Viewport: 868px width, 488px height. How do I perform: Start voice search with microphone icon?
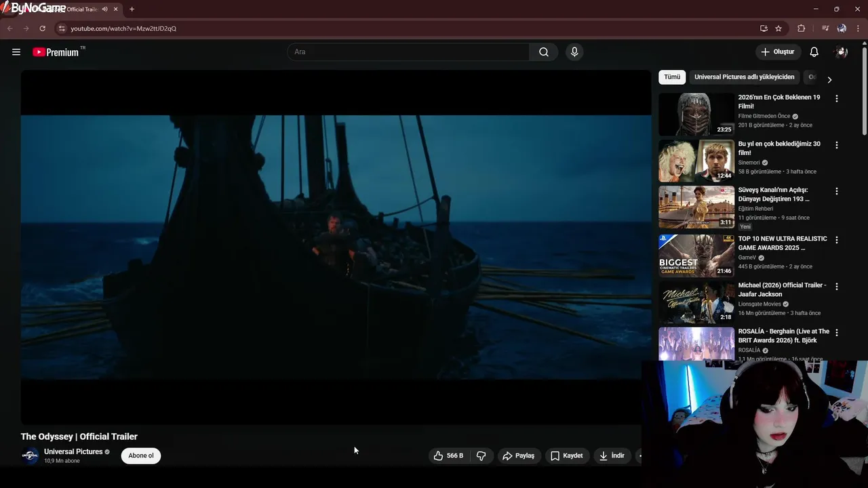[x=574, y=52]
